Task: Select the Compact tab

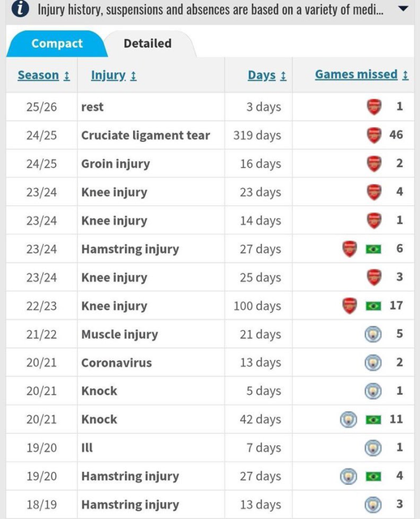Action: click(57, 43)
